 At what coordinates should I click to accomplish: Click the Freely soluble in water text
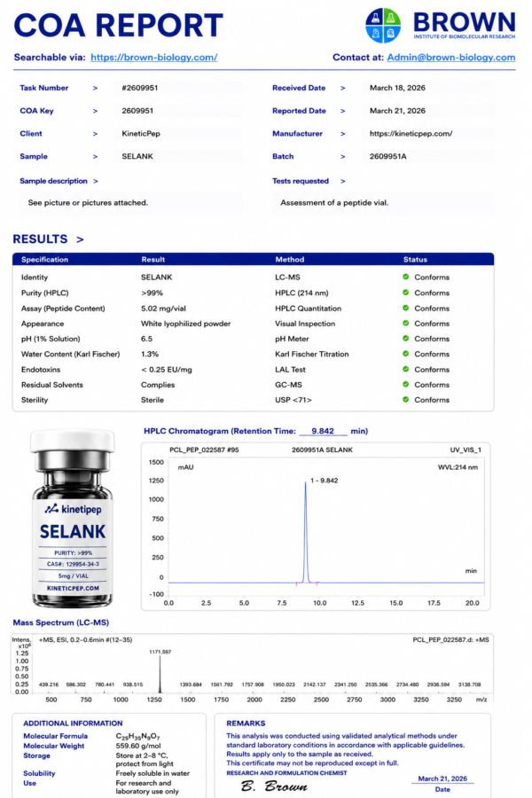tap(153, 773)
